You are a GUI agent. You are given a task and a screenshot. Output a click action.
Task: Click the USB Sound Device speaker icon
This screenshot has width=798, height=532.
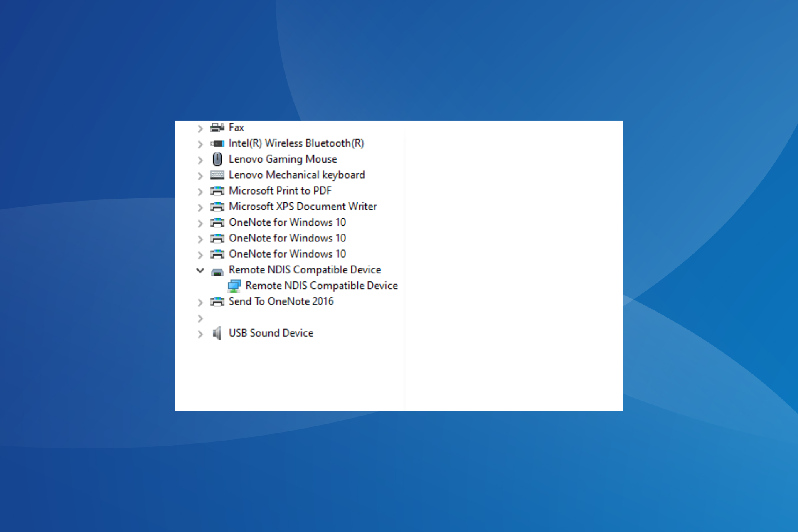217,333
